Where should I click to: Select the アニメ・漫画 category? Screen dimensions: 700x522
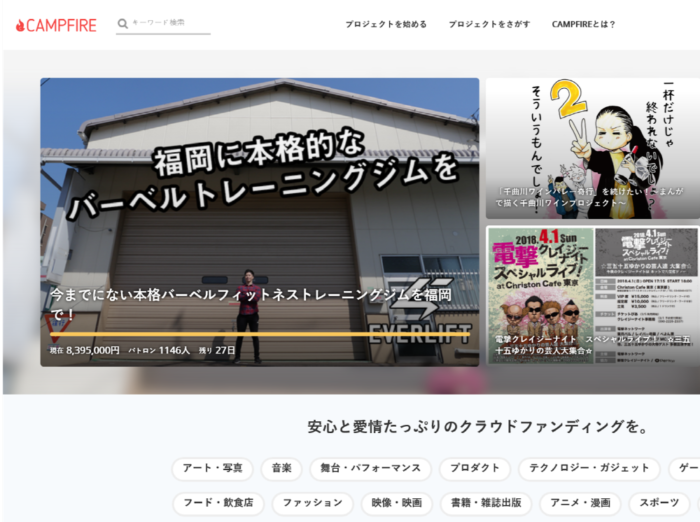pyautogui.click(x=580, y=503)
